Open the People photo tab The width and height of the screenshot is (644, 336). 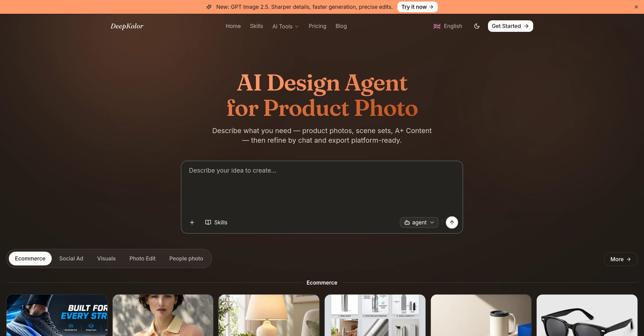(186, 259)
